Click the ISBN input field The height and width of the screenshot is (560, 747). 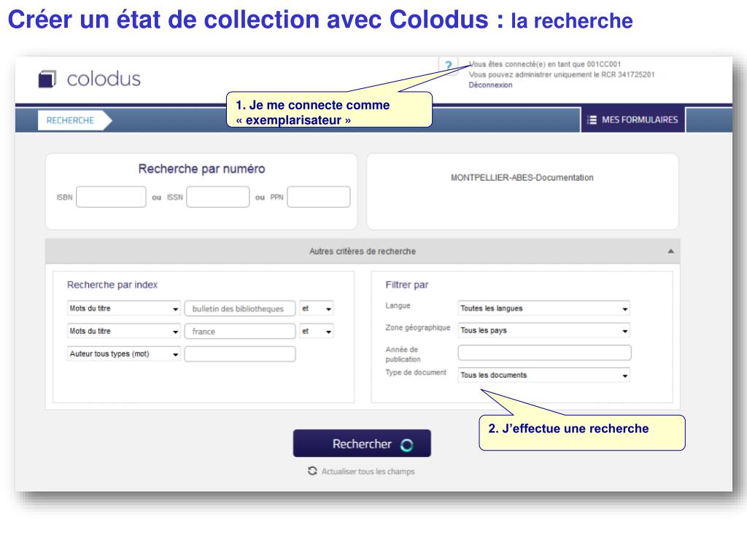111,197
